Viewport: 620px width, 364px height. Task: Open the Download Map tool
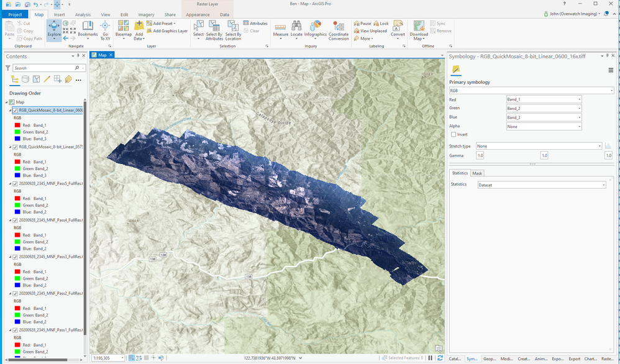tap(419, 30)
